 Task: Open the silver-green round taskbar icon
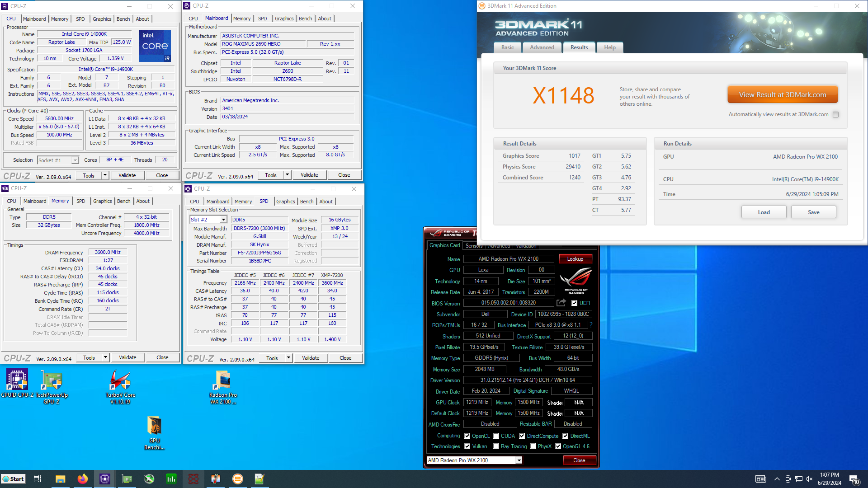point(149,479)
